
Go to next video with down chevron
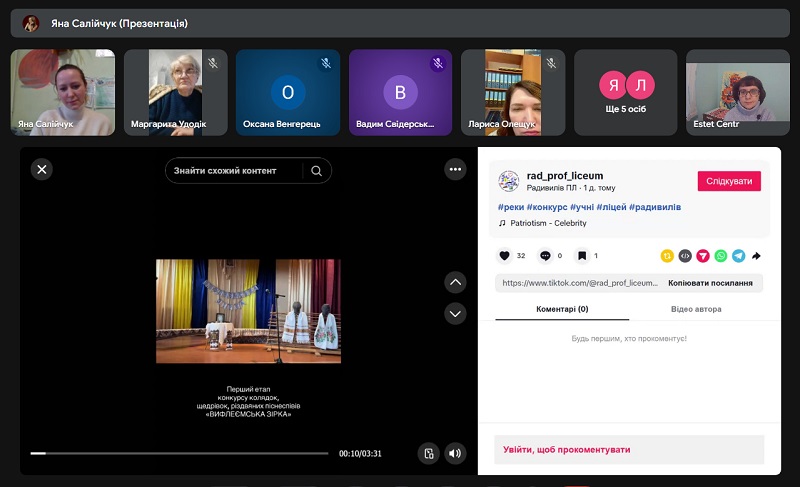click(455, 314)
